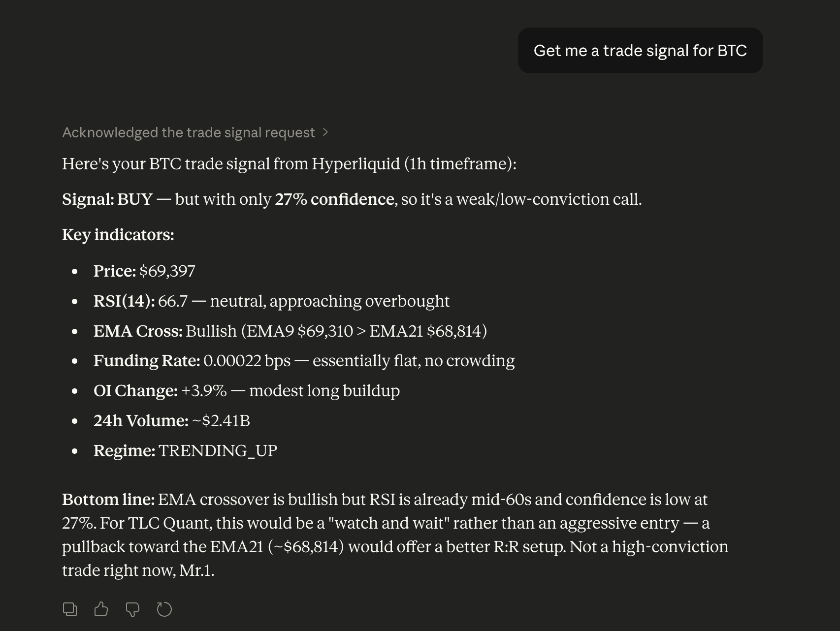Screen dimensions: 840x631
Task: Click the 'Get me a trade signal for BTC' bubble
Action: click(x=640, y=50)
